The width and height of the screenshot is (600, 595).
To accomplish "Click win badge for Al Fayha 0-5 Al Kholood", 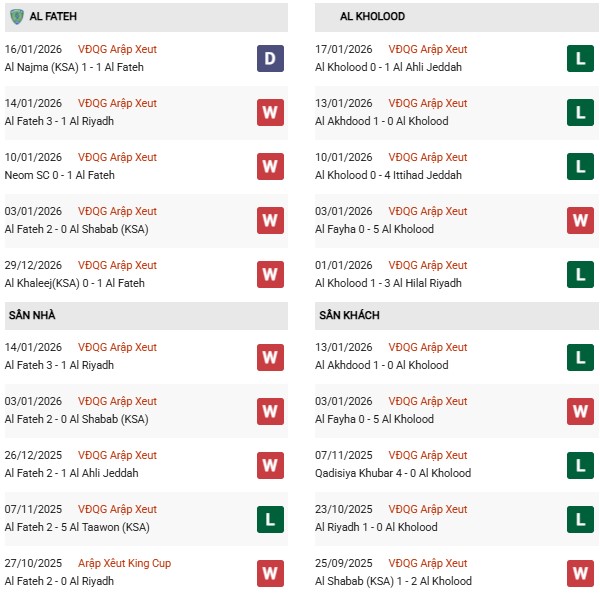I will point(580,220).
